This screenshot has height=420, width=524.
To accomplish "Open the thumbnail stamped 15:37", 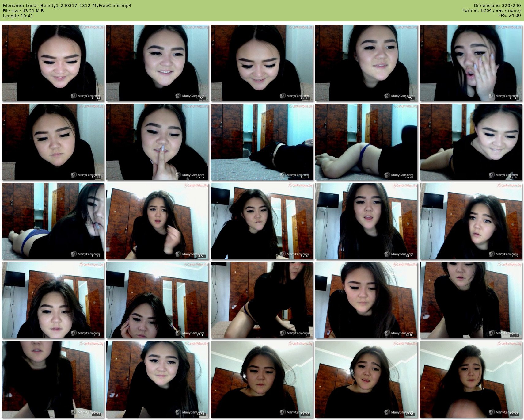I will (53, 379).
